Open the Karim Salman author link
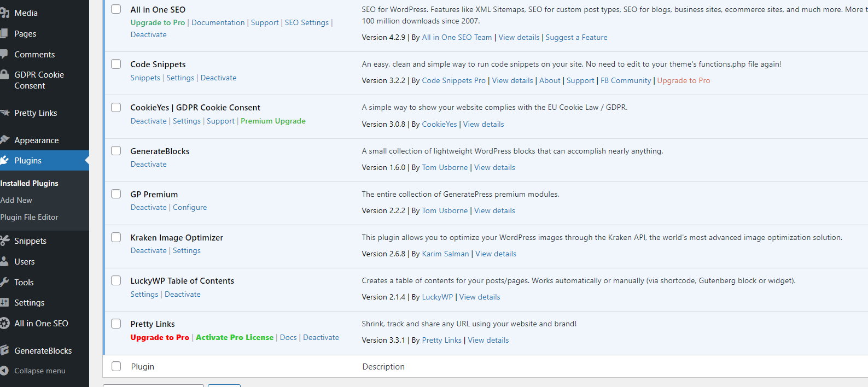The height and width of the screenshot is (387, 868). pyautogui.click(x=445, y=254)
